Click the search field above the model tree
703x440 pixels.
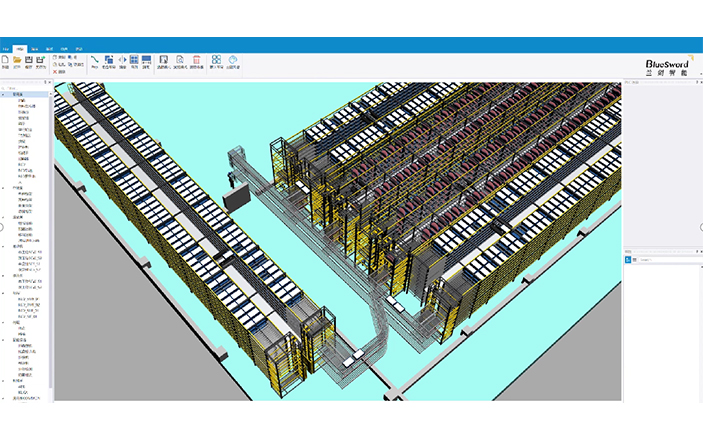(x=24, y=86)
